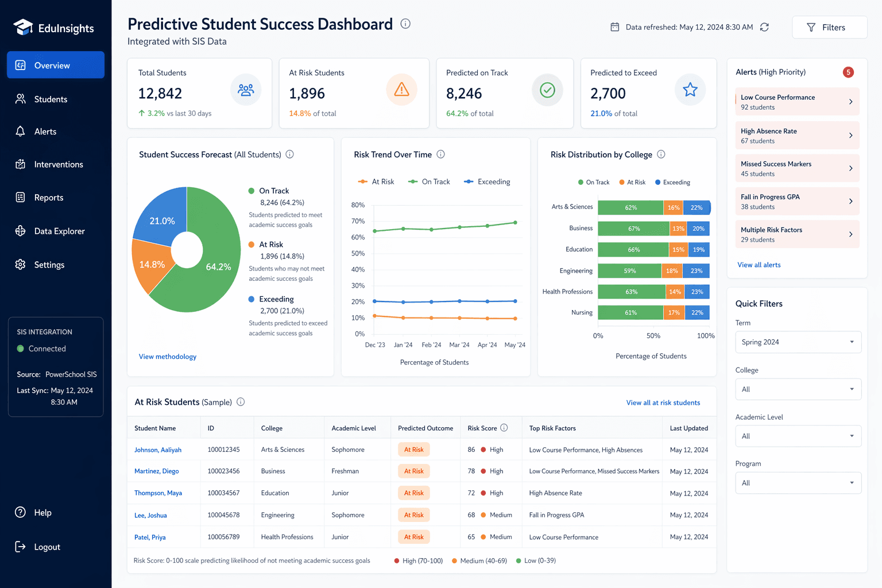The width and height of the screenshot is (882, 588).
Task: Click the Total Students people icon
Action: point(246,90)
